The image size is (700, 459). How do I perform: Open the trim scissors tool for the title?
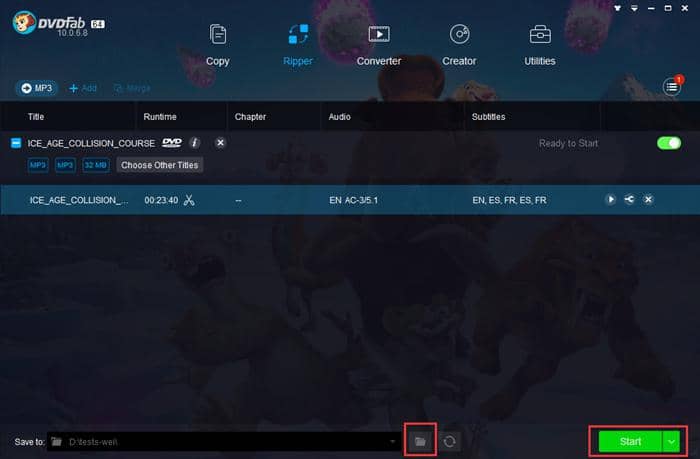click(x=189, y=200)
